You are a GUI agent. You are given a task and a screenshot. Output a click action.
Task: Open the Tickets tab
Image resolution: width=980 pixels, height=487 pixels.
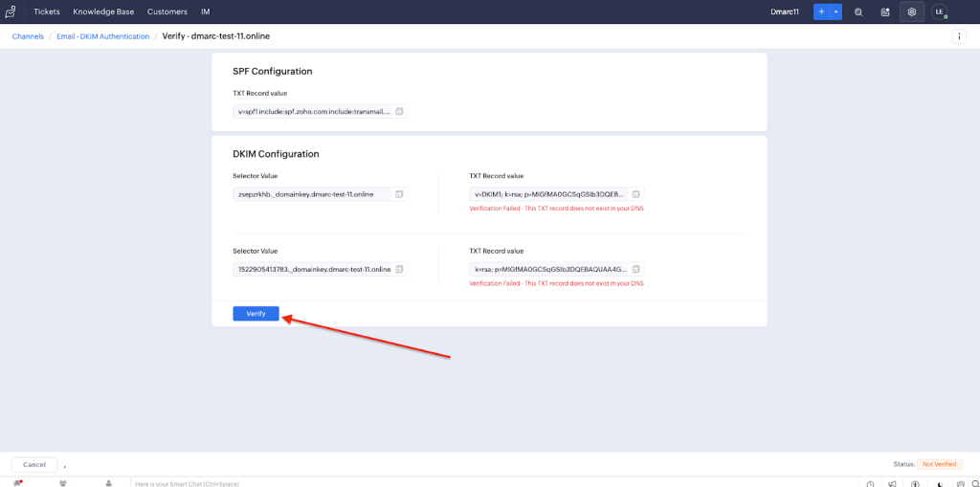click(x=46, y=11)
